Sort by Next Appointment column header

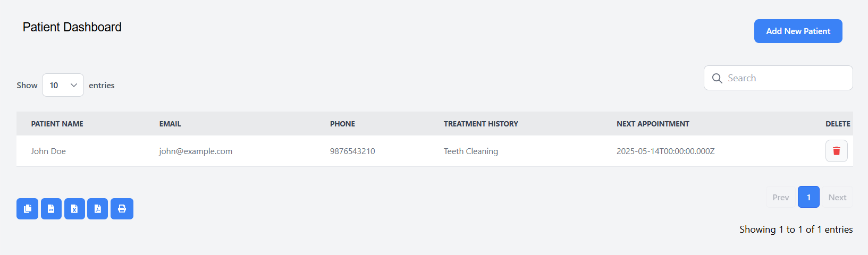pyautogui.click(x=653, y=124)
